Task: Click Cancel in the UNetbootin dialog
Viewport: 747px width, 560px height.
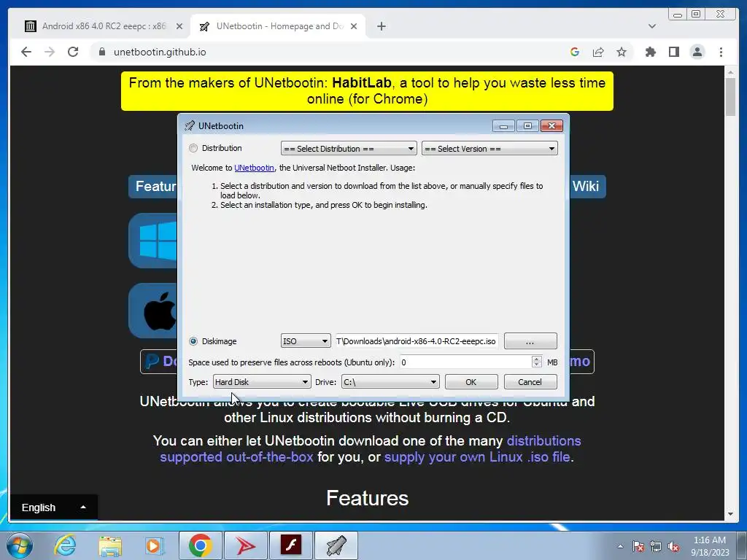Action: click(x=530, y=382)
